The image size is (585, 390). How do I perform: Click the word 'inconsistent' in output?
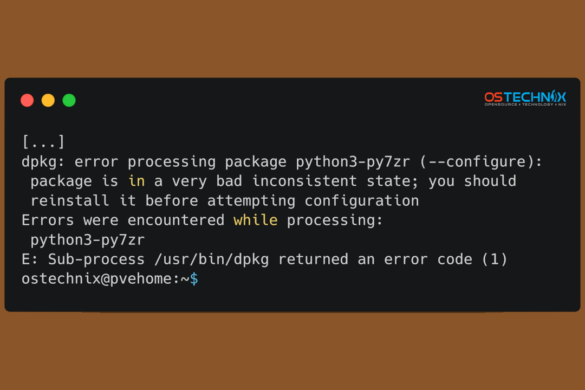[304, 181]
